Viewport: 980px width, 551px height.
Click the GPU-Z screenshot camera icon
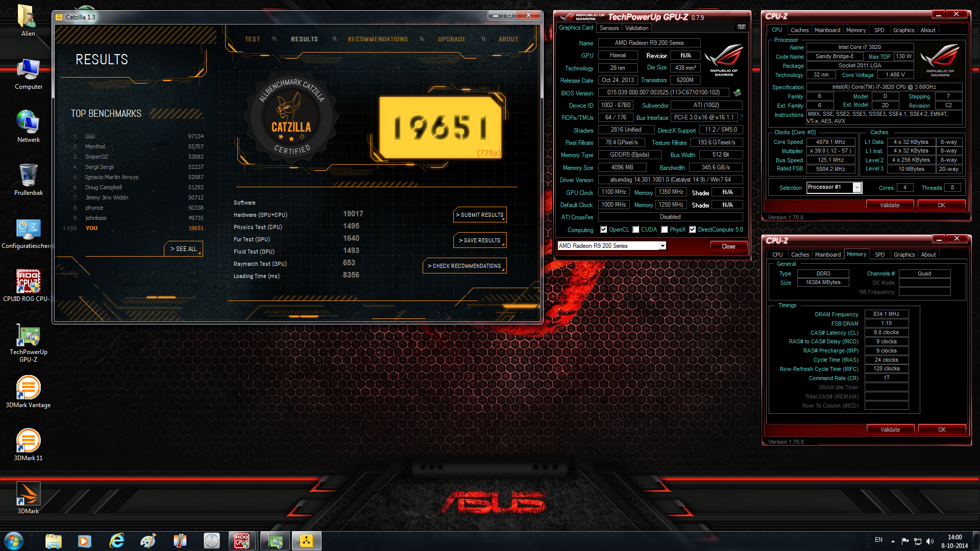pos(741,27)
